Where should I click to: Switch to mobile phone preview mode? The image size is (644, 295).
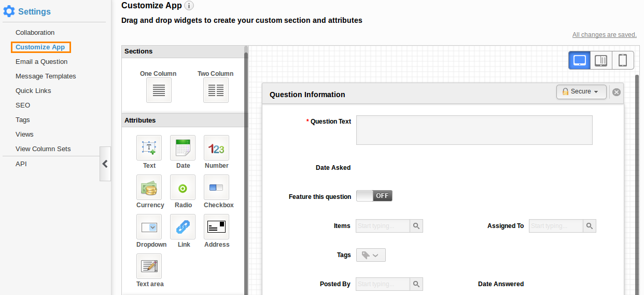coord(623,60)
